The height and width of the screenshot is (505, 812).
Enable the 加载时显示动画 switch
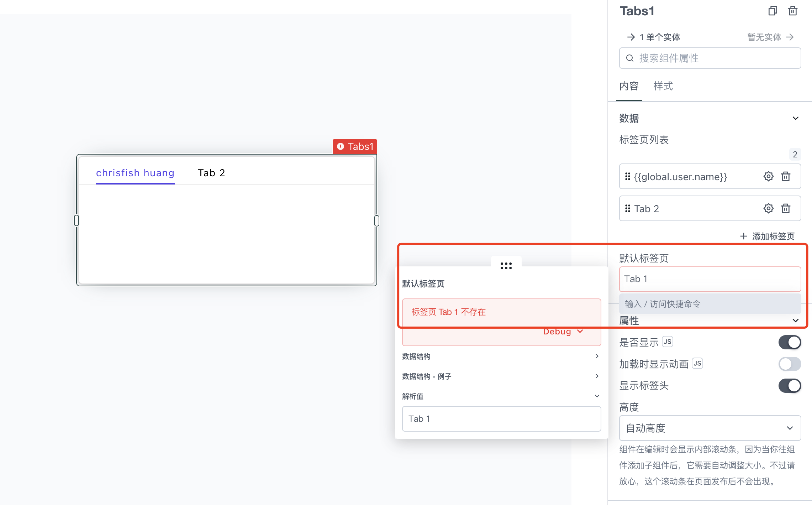(790, 364)
